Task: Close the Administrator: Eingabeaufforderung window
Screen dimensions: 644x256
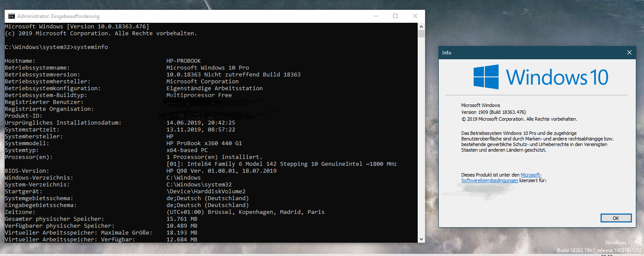Action: coord(415,16)
